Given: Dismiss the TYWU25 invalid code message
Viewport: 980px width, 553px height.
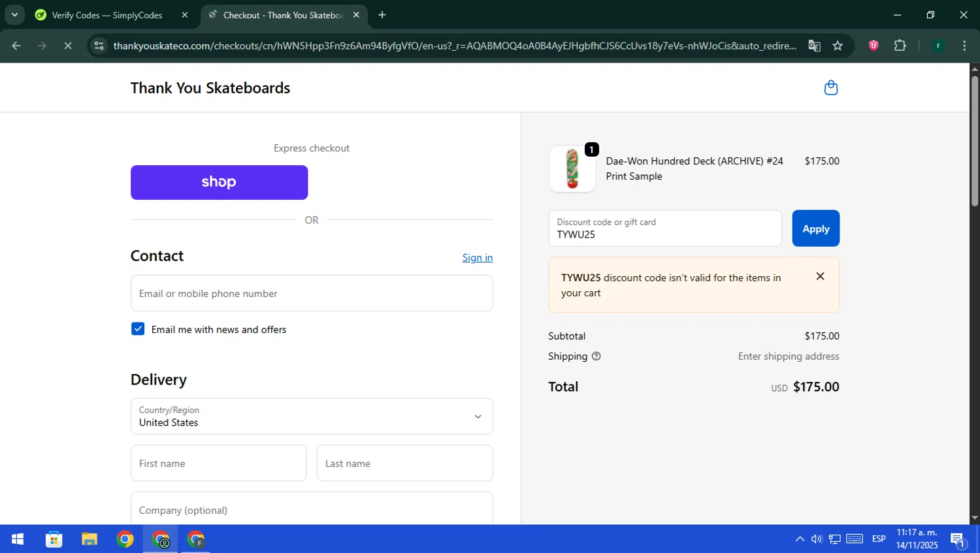Looking at the screenshot, I should 820,276.
